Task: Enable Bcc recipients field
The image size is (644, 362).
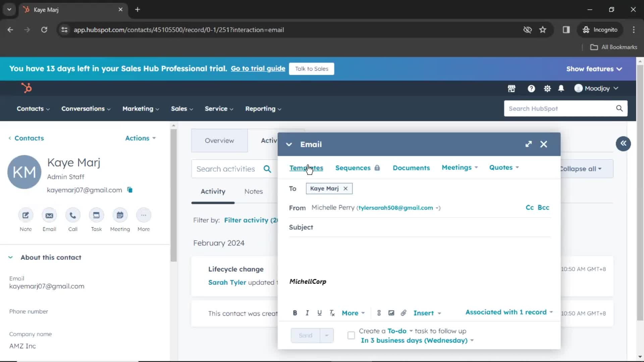Action: click(x=543, y=207)
